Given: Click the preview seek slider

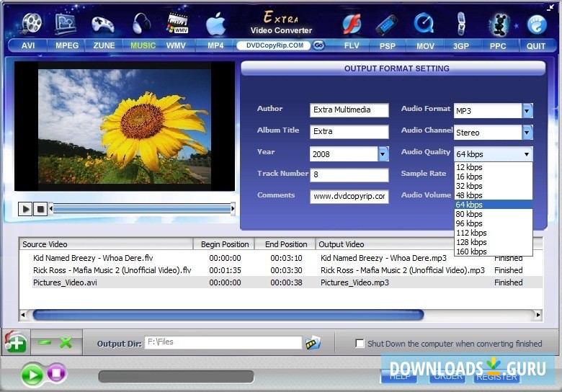Looking at the screenshot, I should [142, 208].
